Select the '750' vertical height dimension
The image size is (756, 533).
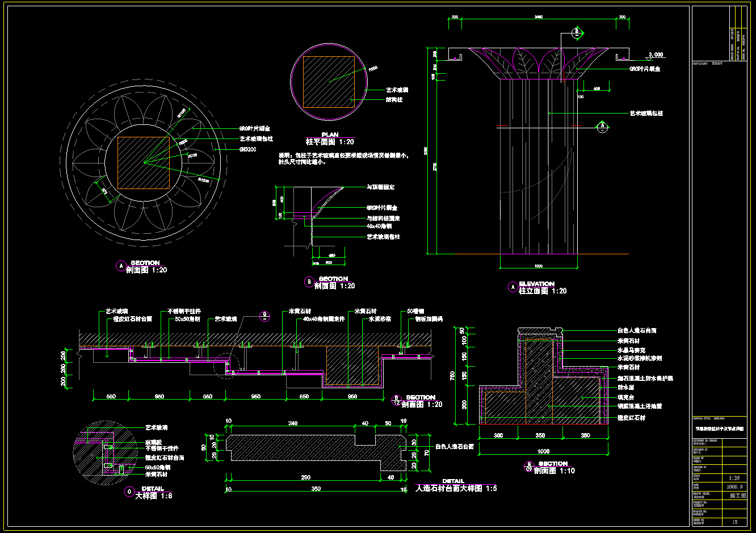[452, 376]
